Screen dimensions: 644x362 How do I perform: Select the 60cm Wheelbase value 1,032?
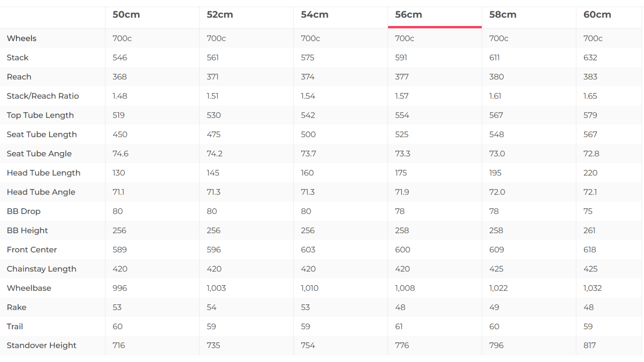[x=592, y=288]
